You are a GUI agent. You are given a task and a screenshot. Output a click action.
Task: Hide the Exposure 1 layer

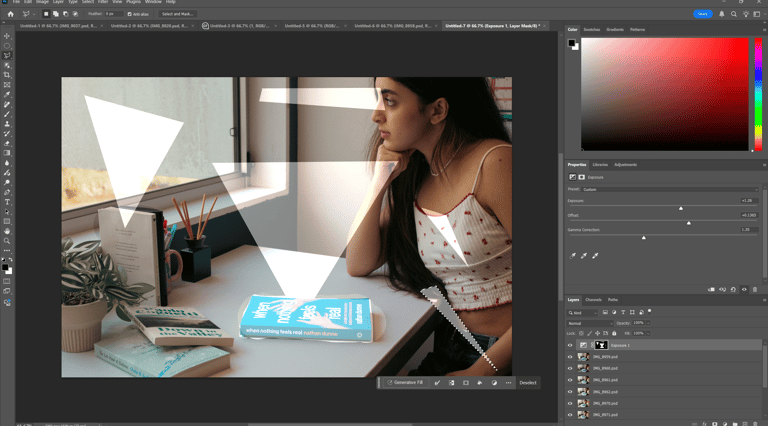coord(571,345)
